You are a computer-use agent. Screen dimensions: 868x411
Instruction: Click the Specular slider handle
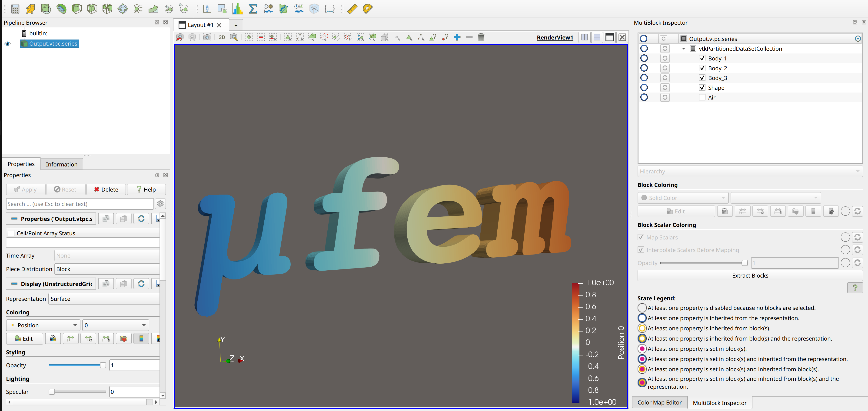[52, 391]
